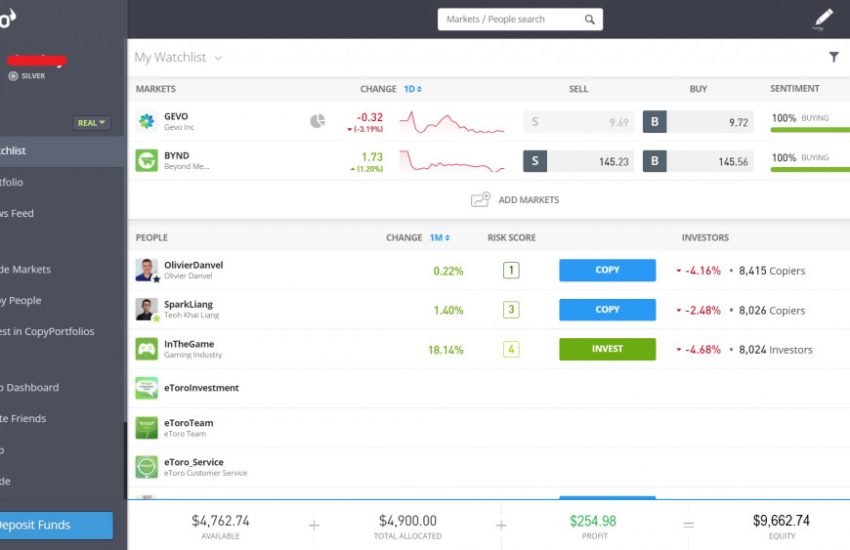Click the $9,662.74 Equity value

click(x=781, y=521)
